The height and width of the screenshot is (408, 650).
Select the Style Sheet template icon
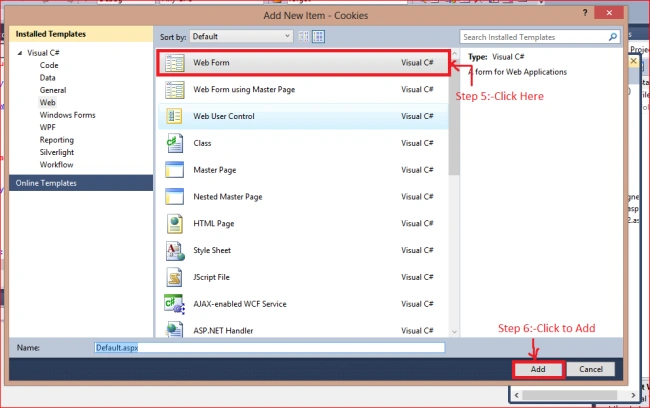coord(175,250)
